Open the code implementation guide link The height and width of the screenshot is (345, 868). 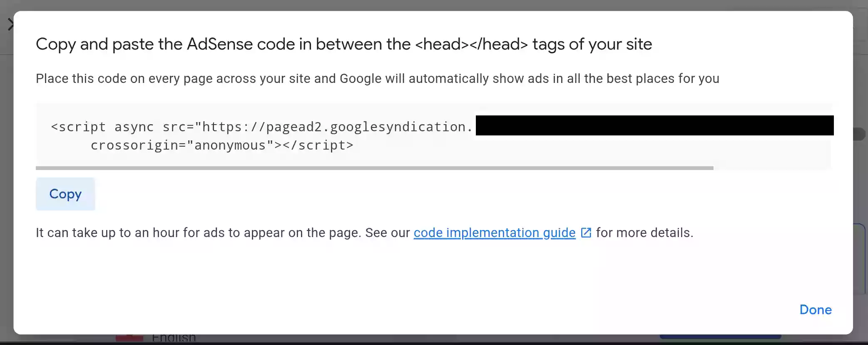click(495, 232)
